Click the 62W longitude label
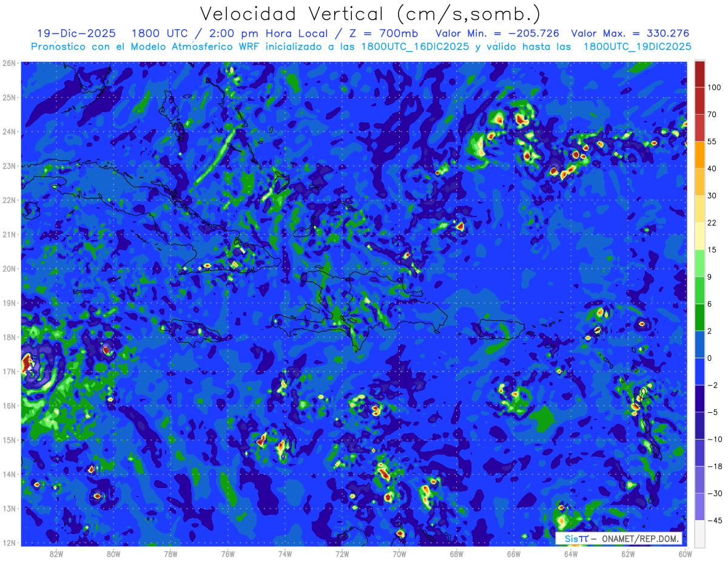 [x=628, y=554]
